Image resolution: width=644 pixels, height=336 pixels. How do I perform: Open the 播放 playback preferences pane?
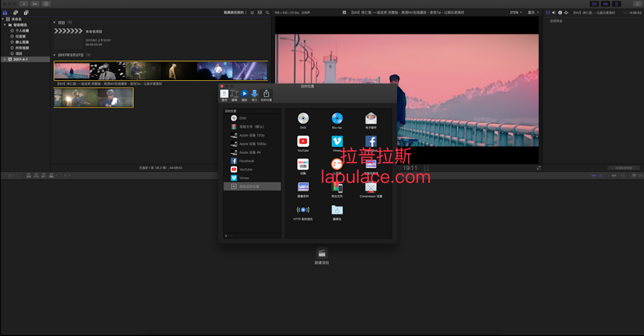(x=244, y=95)
